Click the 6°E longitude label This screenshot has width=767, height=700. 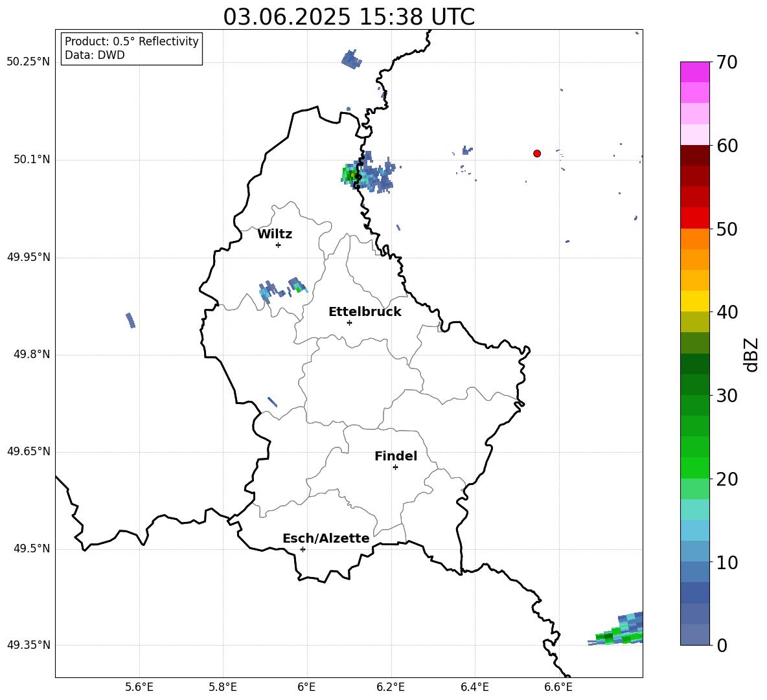[306, 687]
